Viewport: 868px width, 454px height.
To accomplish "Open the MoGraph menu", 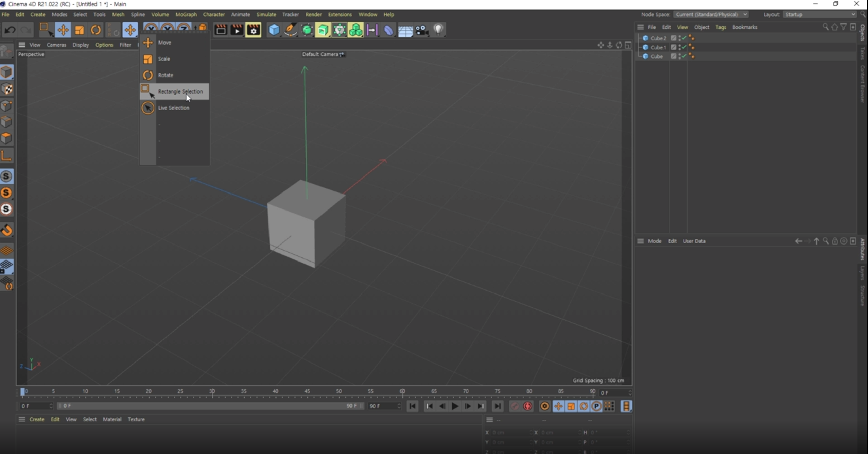I will [x=186, y=14].
